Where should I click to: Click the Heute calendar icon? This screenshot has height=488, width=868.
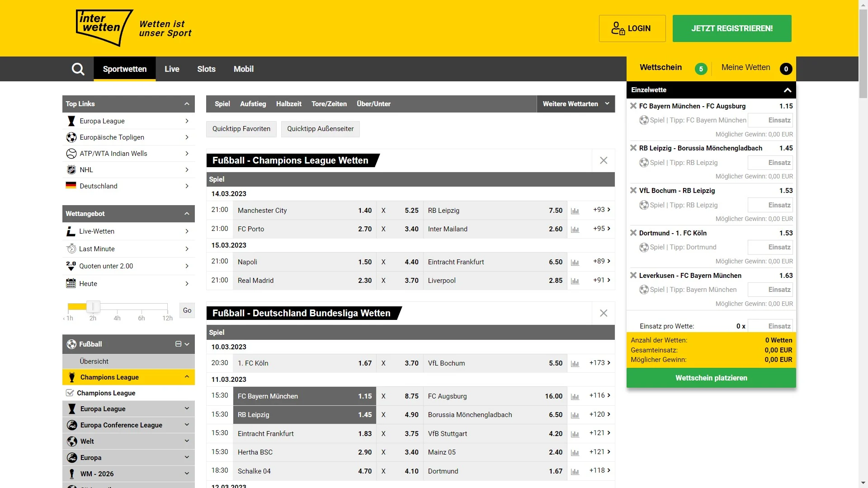click(x=71, y=283)
